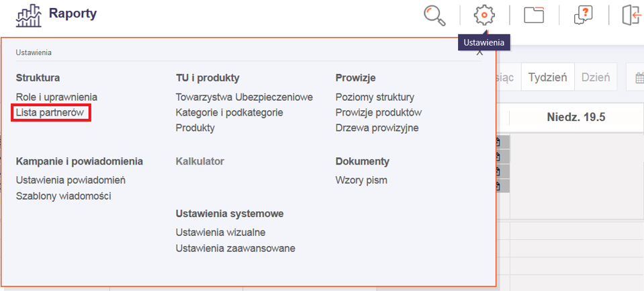Click the Raporty chart logo icon

point(28,14)
